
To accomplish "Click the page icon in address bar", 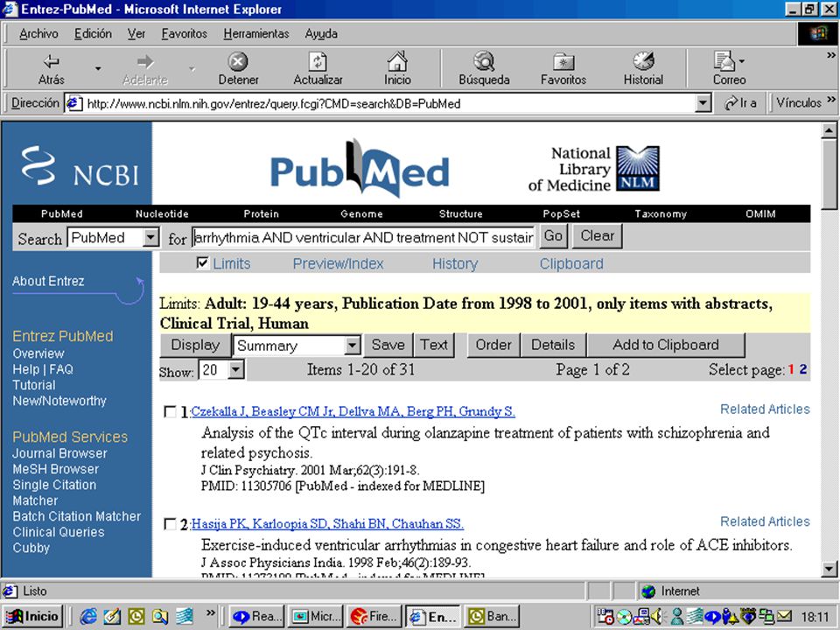I will click(x=73, y=103).
